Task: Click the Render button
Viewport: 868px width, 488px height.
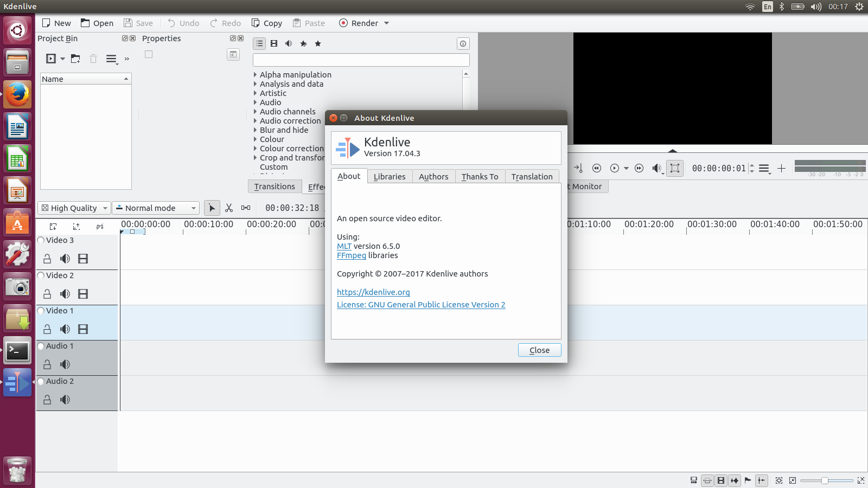Action: point(358,23)
